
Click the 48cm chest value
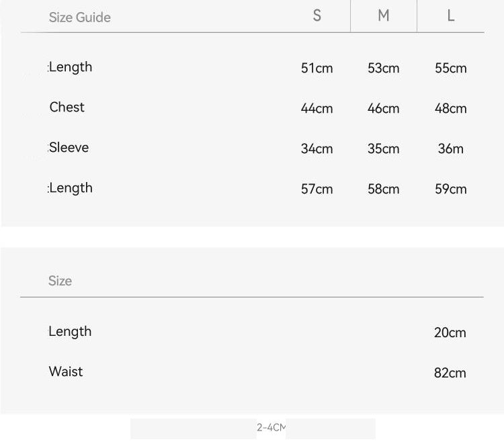(451, 109)
